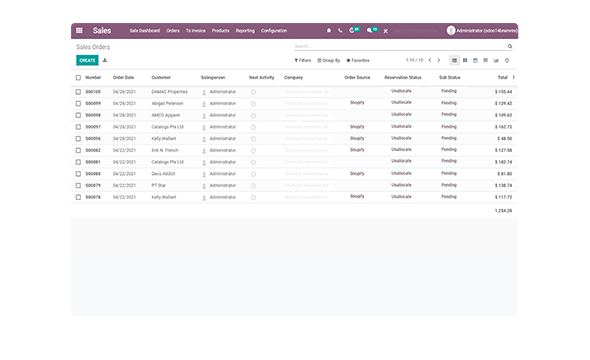Viewport: 590px width, 360px height.
Task: Check the box for order S00096
Action: (x=78, y=138)
